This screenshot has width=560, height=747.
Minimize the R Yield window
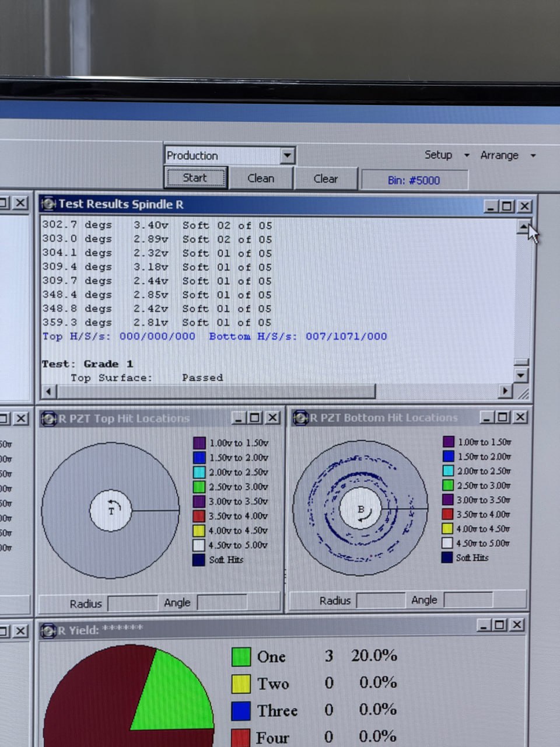pyautogui.click(x=484, y=625)
